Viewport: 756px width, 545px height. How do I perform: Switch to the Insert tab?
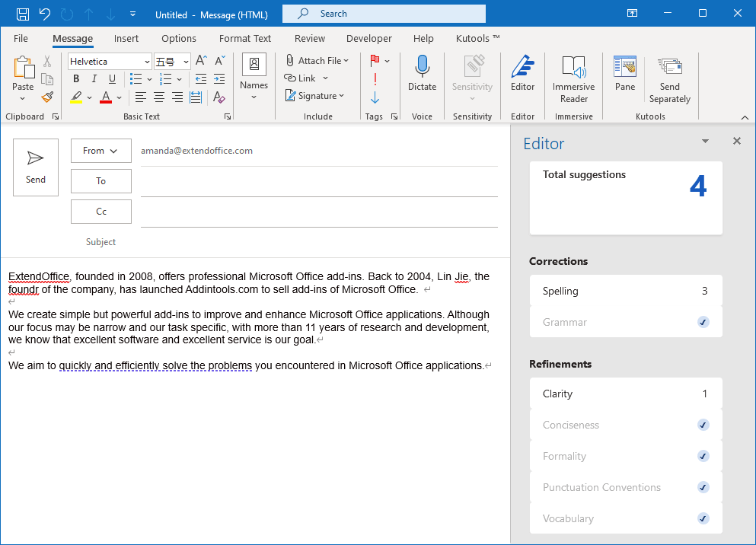point(126,39)
